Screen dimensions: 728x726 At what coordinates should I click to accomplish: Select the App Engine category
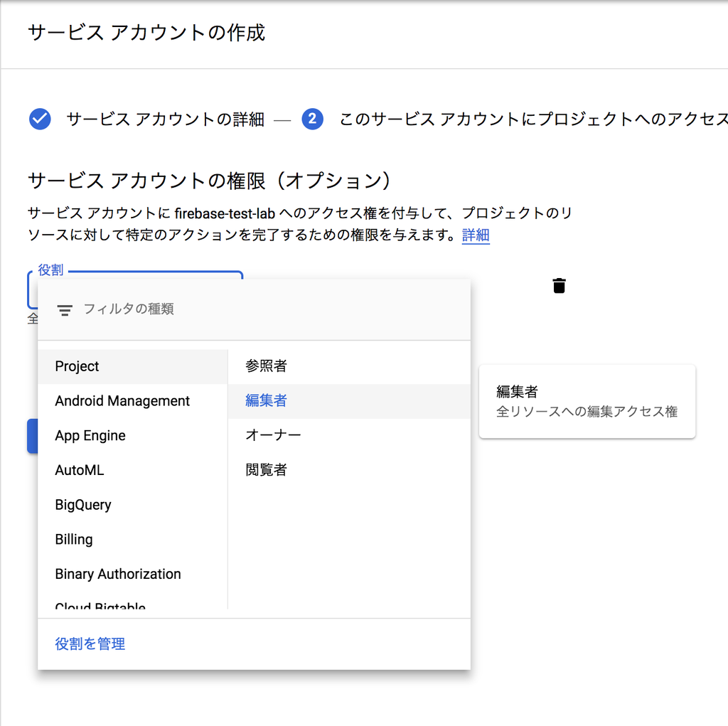[133, 436]
